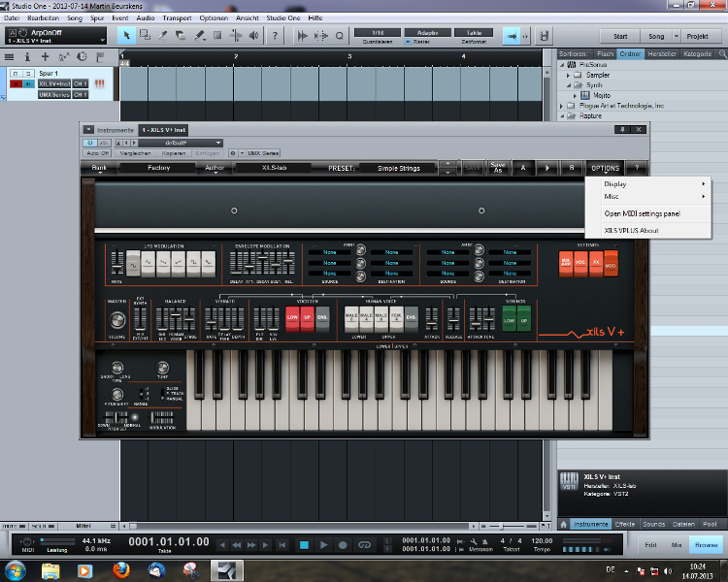
Task: Open the Bank dropdown in XILS
Action: pyautogui.click(x=99, y=168)
